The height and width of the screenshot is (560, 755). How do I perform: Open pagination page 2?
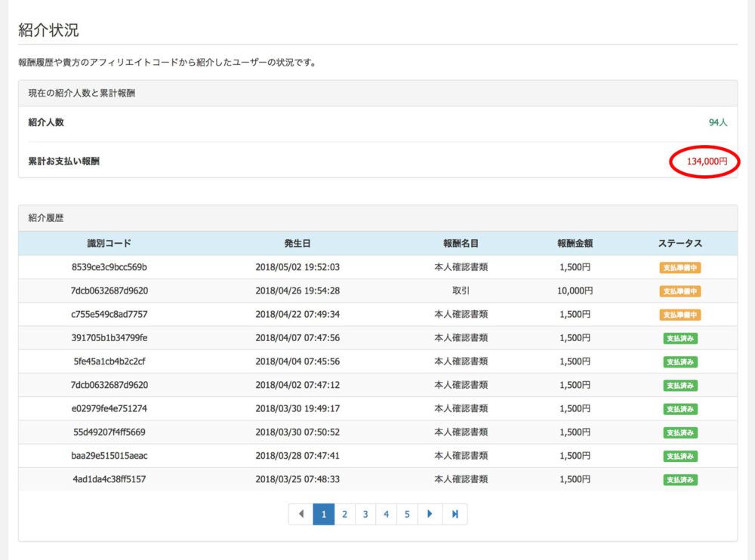(x=345, y=514)
